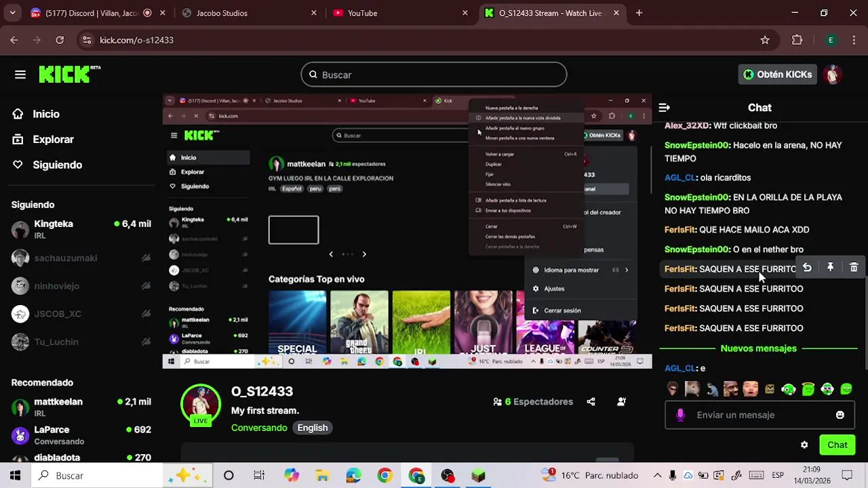Open mattkeelan recommended channel
Image resolution: width=868 pixels, height=488 pixels.
click(81, 407)
